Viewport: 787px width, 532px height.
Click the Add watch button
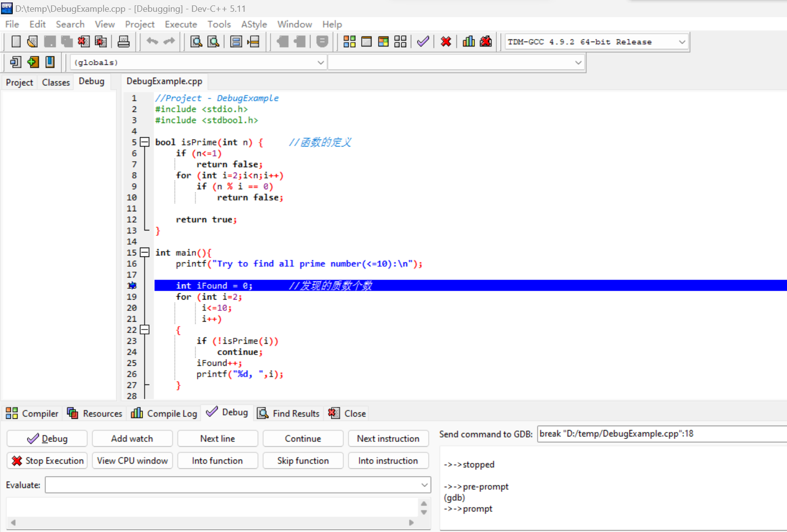132,438
